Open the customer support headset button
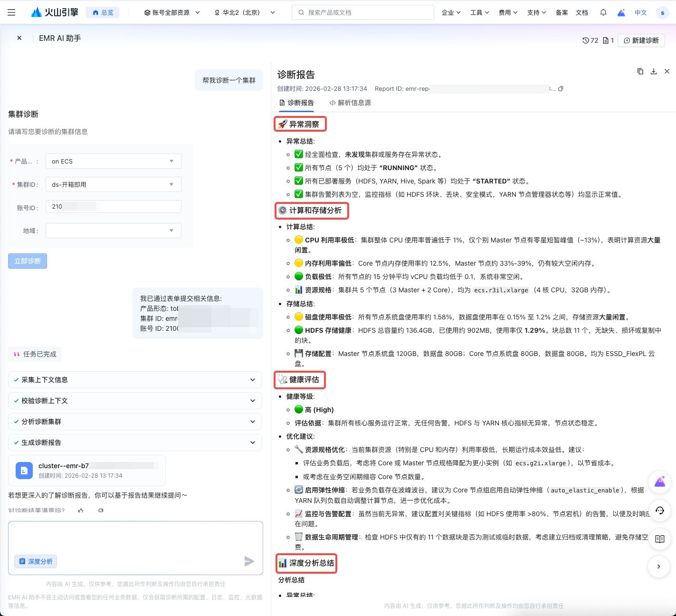 [659, 510]
